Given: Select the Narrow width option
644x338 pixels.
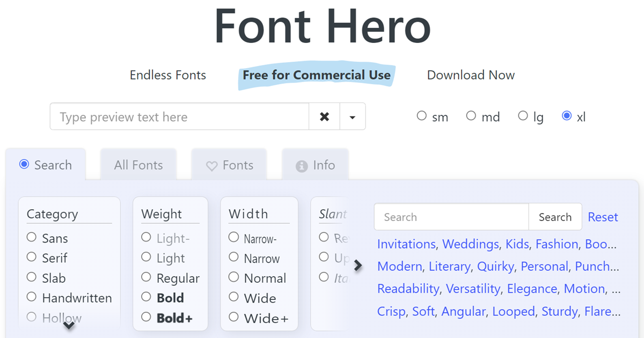Looking at the screenshot, I should click(x=233, y=258).
